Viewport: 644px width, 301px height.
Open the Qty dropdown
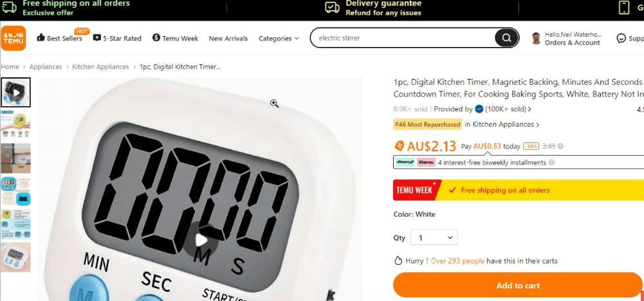(x=434, y=237)
